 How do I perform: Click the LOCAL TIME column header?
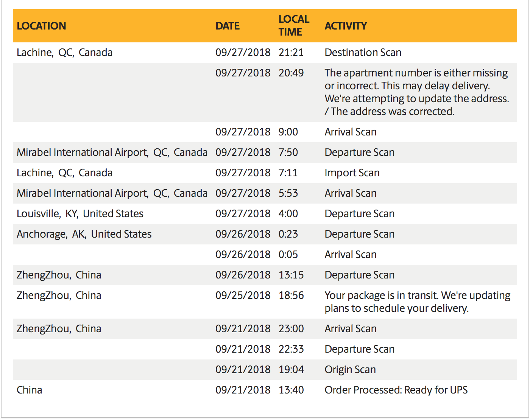(x=294, y=25)
